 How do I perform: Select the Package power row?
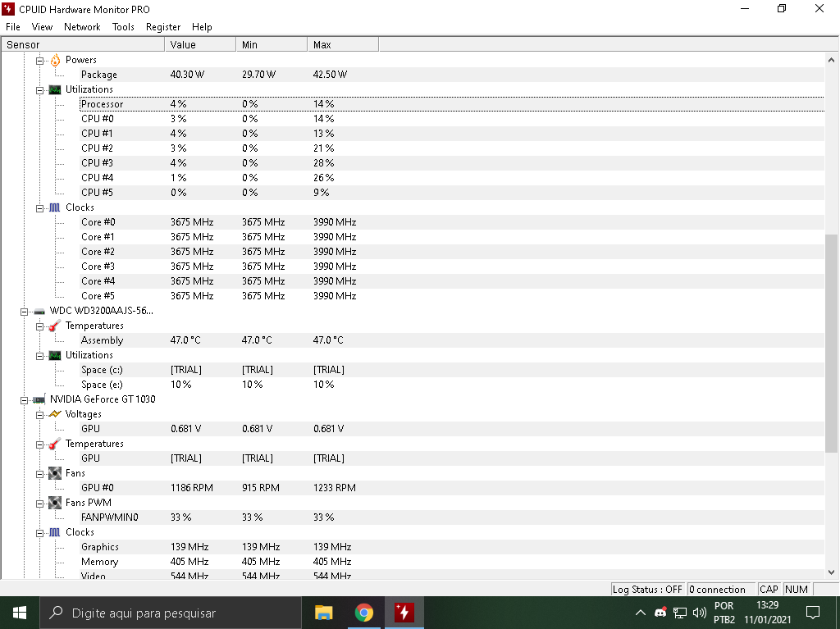coord(452,75)
